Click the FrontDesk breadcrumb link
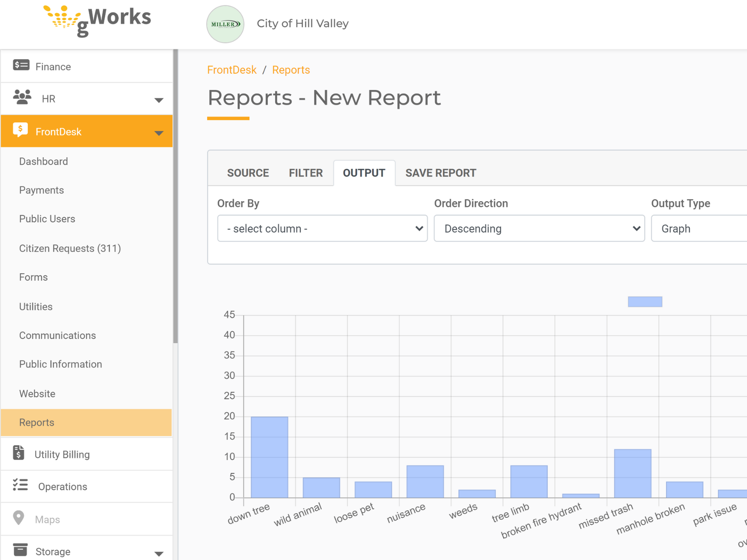Viewport: 747px width, 560px height. pos(232,70)
